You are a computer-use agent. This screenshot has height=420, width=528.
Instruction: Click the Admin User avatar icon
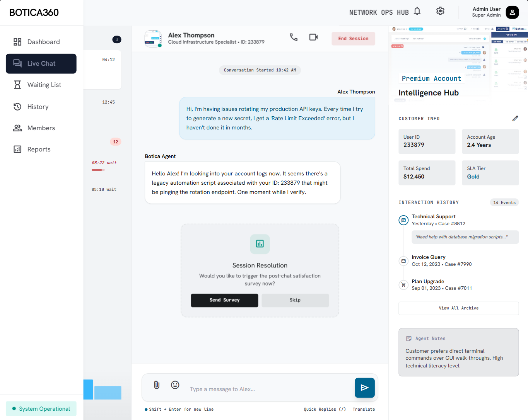point(512,12)
